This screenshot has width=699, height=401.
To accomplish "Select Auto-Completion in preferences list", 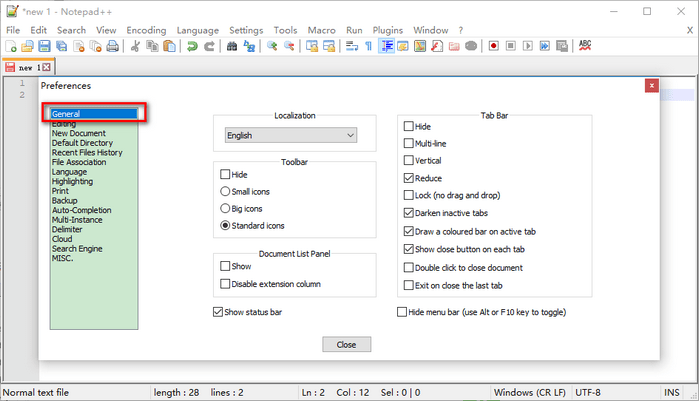I will (x=82, y=210).
